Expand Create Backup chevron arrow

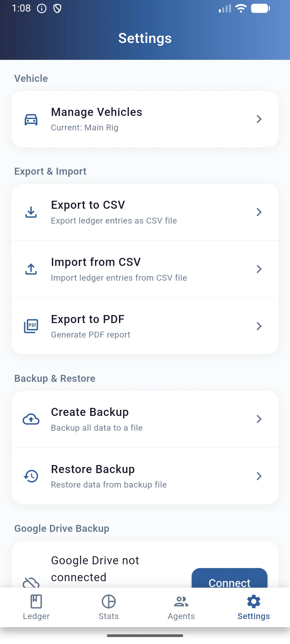[259, 419]
